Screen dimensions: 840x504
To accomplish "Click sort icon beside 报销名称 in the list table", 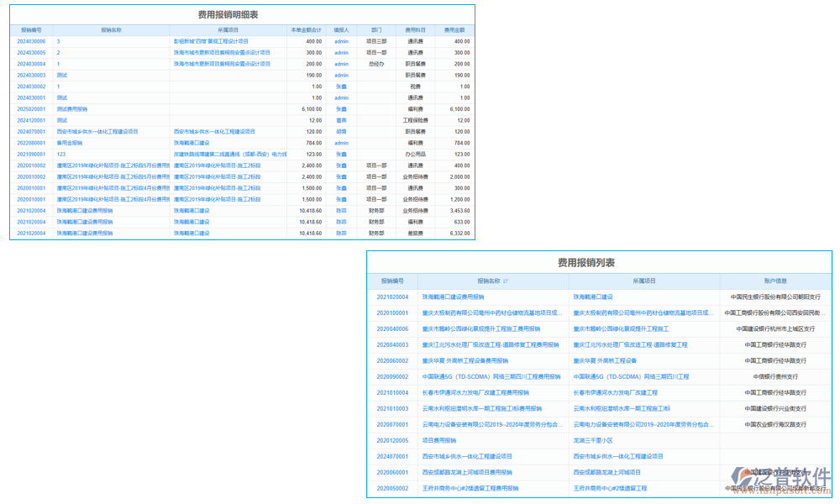I will pyautogui.click(x=506, y=281).
